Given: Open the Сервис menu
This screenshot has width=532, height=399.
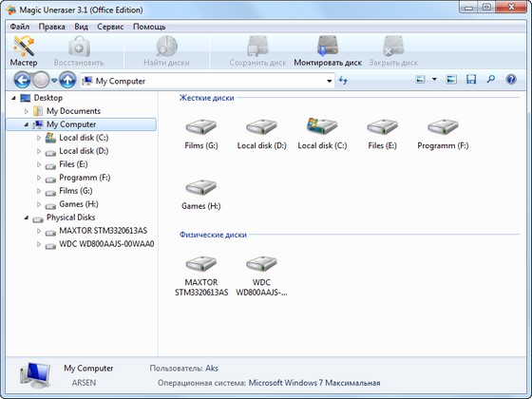Looking at the screenshot, I should (110, 27).
